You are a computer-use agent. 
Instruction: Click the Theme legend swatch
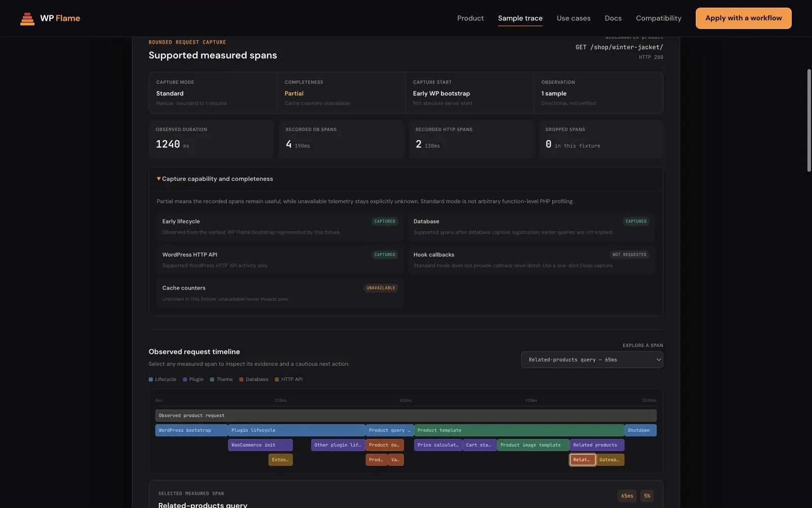[212, 379]
